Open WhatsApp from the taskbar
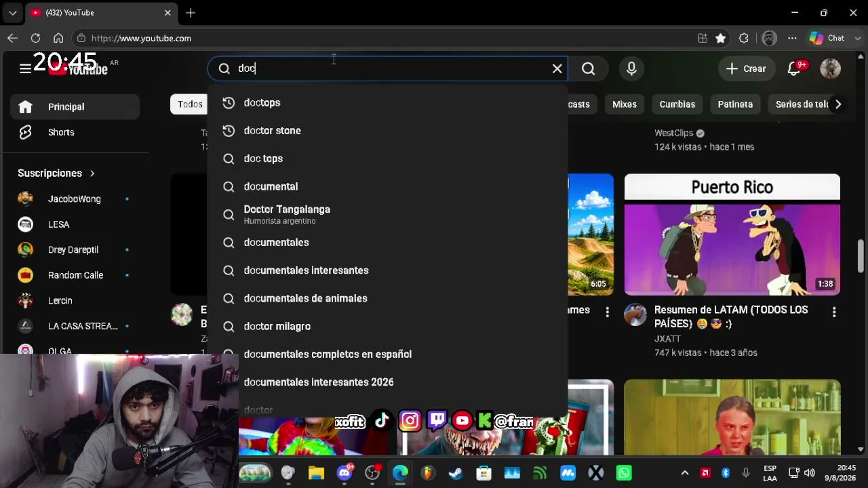This screenshot has width=868, height=488. (624, 473)
